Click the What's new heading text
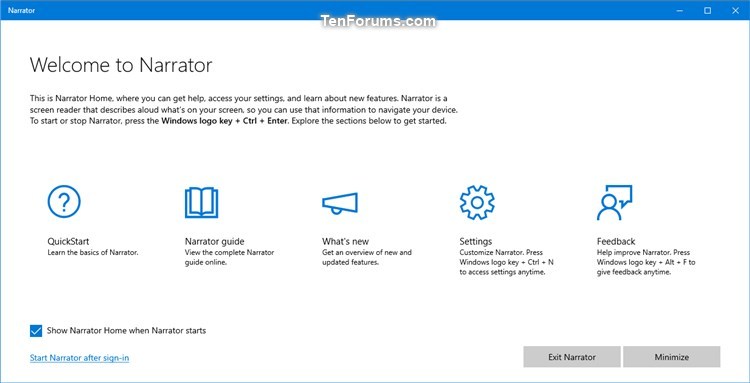The width and height of the screenshot is (750, 383). click(x=345, y=241)
